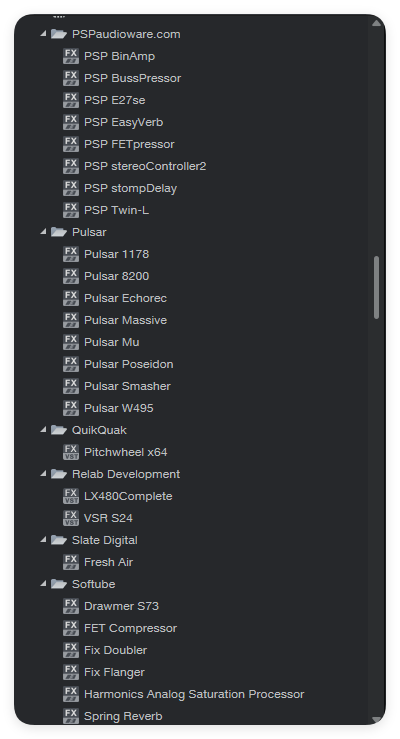Screen dimensions: 400x739
Task: Collapse the Relab Development folder arrow
Action: [43, 474]
